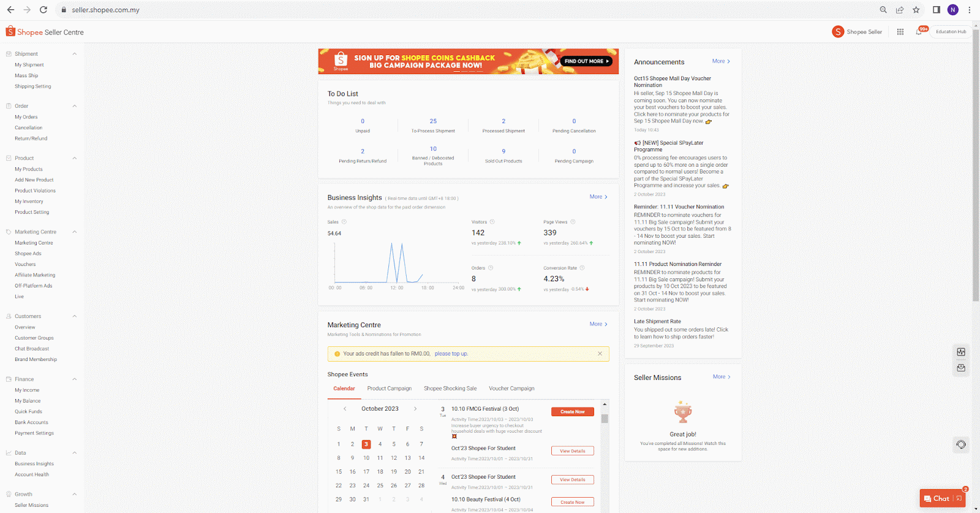Image resolution: width=980 pixels, height=513 pixels.
Task: Click the trophy icon in Seller Missions
Action: (x=683, y=412)
